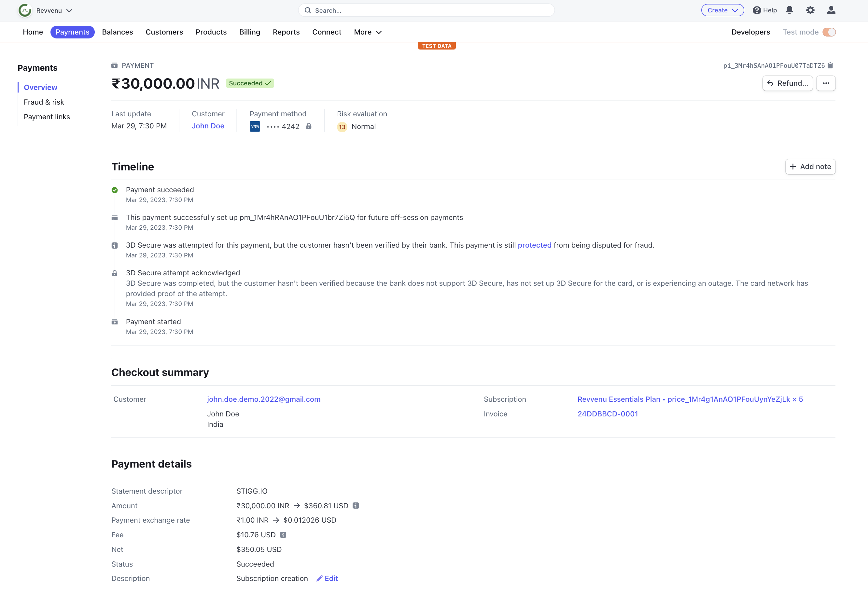Click the Add note button
Image resolution: width=868 pixels, height=593 pixels.
click(810, 166)
